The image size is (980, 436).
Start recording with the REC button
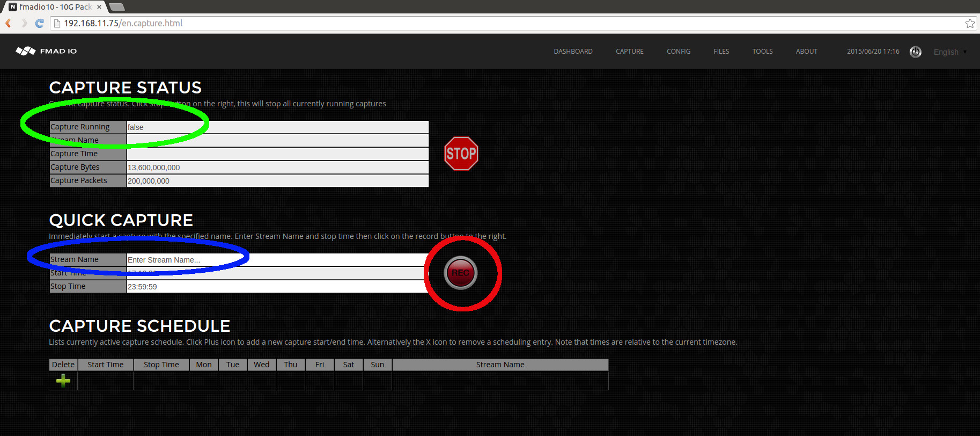point(460,273)
